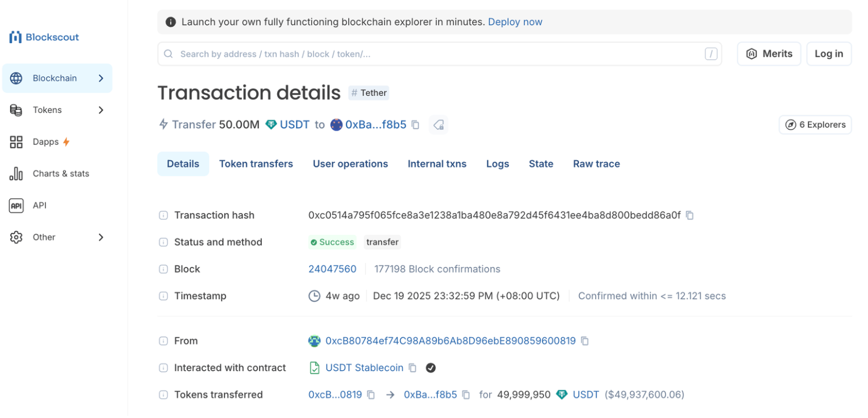Open Charts & stats from the sidebar
The height and width of the screenshot is (418, 868).
tap(61, 173)
